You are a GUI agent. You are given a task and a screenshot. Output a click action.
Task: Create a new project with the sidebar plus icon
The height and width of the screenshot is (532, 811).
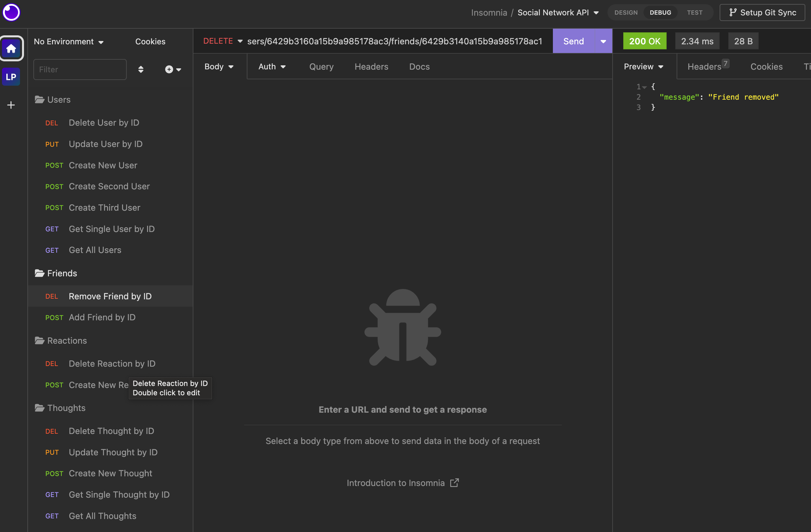coord(11,105)
